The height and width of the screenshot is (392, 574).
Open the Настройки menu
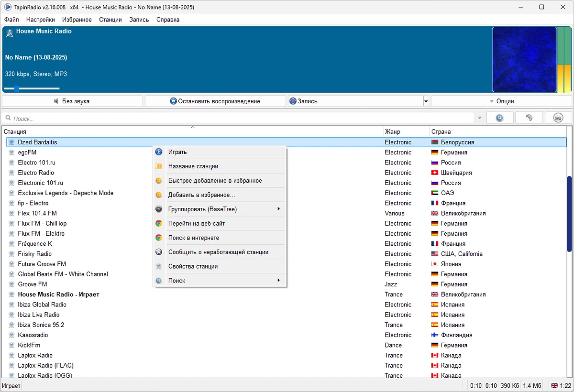41,20
